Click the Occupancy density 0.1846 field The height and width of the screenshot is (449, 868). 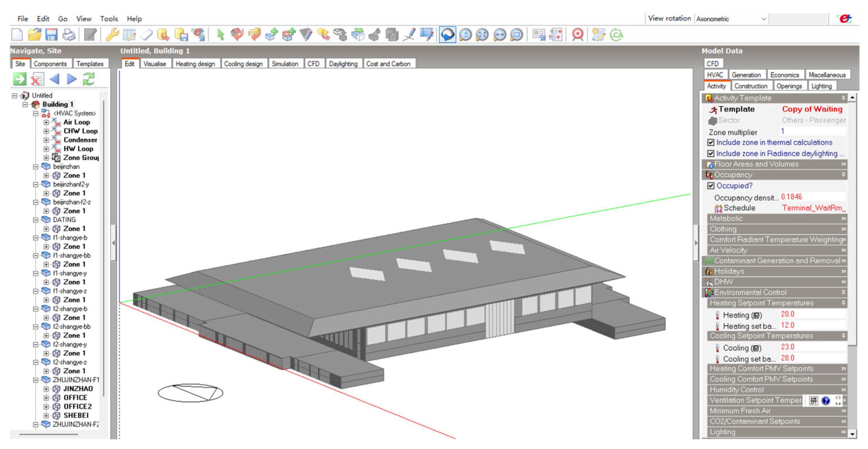click(x=813, y=197)
